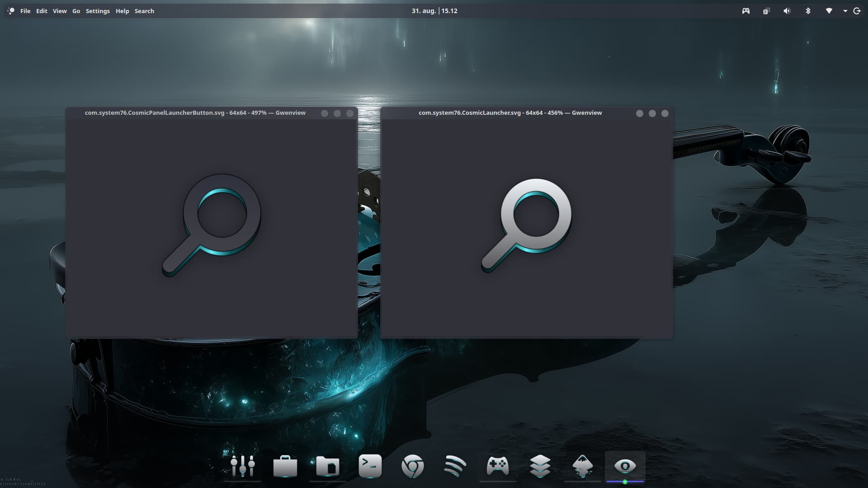This screenshot has height=488, width=868.
Task: Open the View menu
Action: point(59,11)
